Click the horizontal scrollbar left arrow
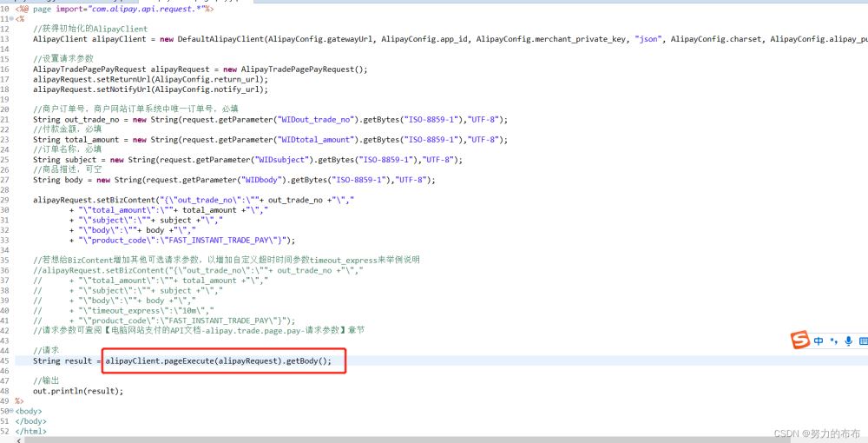The height and width of the screenshot is (443, 868). (x=19, y=440)
